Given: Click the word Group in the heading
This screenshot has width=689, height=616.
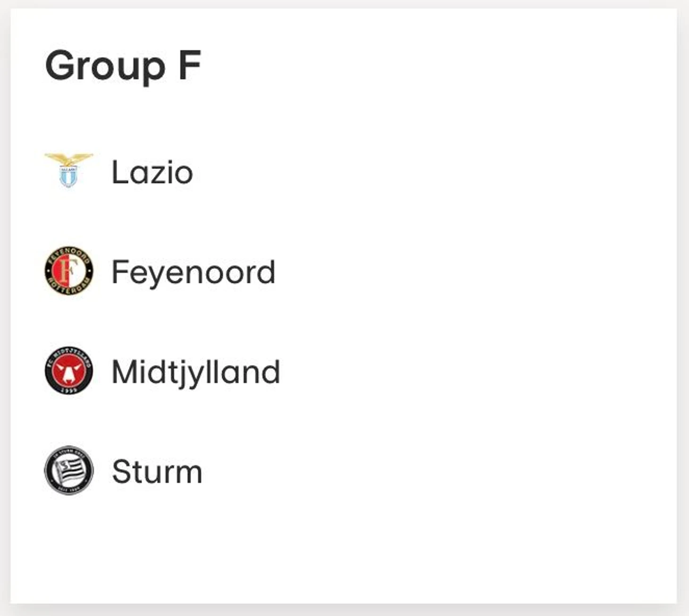Looking at the screenshot, I should (105, 67).
